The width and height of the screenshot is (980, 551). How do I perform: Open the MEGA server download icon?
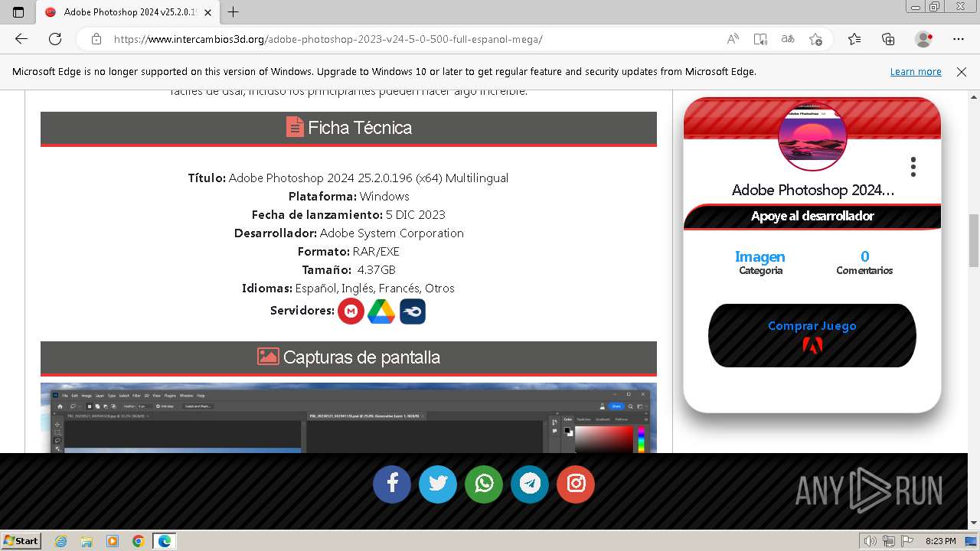(351, 311)
